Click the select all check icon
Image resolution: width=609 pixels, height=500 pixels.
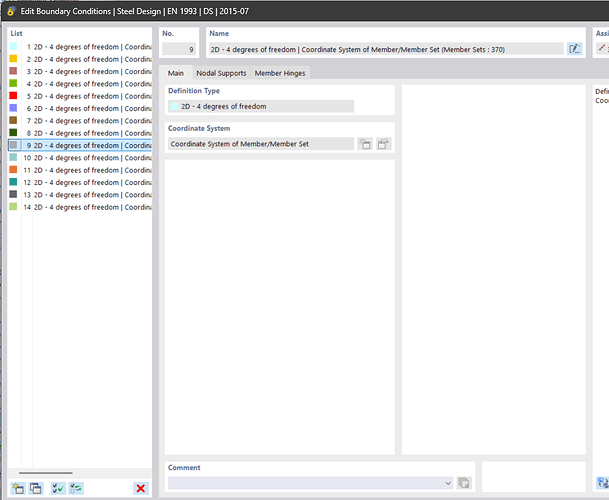pyautogui.click(x=58, y=488)
